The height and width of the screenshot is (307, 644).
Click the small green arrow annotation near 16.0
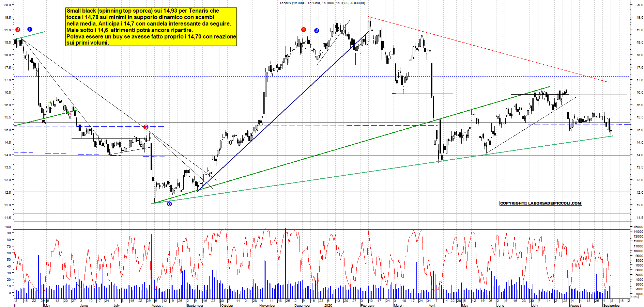point(50,102)
